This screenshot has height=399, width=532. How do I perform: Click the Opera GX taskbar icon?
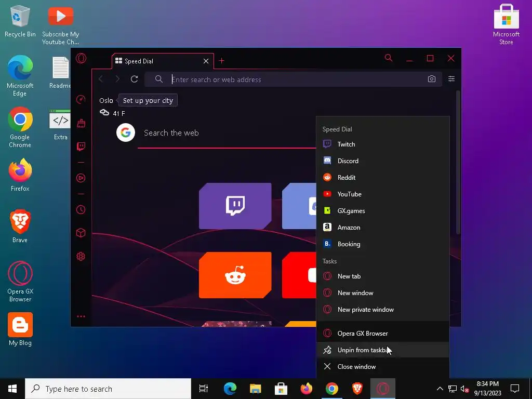(x=383, y=389)
